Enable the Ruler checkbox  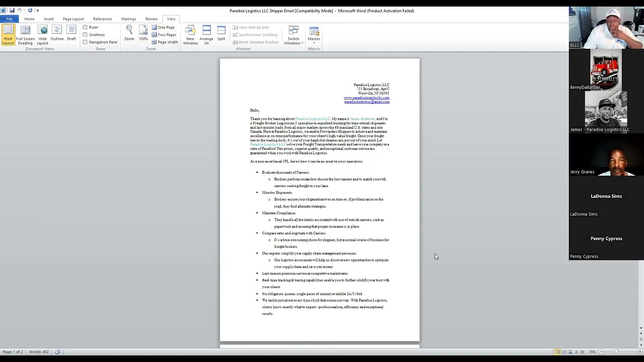pos(85,27)
